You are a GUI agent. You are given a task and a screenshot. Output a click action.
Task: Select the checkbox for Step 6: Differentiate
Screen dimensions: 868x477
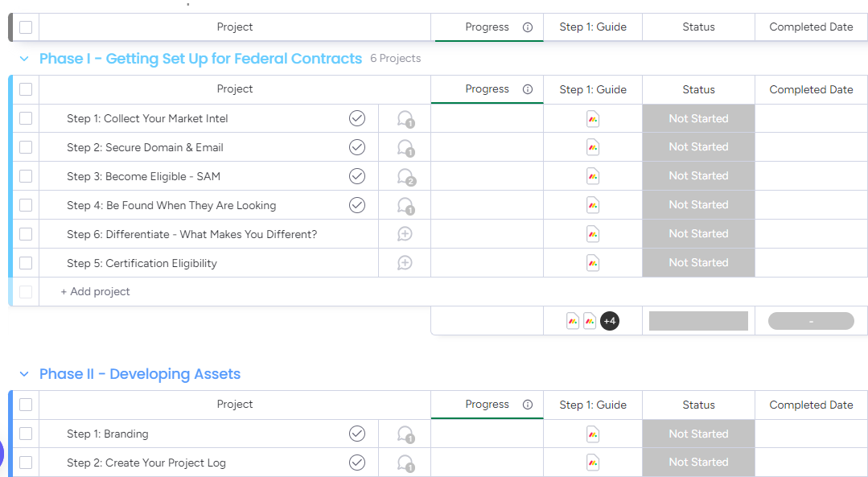[26, 234]
